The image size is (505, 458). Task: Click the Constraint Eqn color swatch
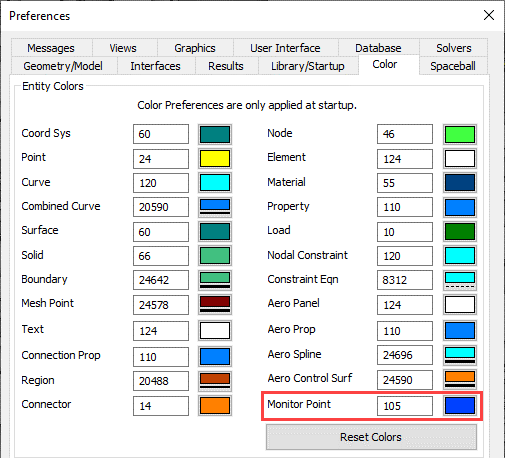tap(460, 280)
